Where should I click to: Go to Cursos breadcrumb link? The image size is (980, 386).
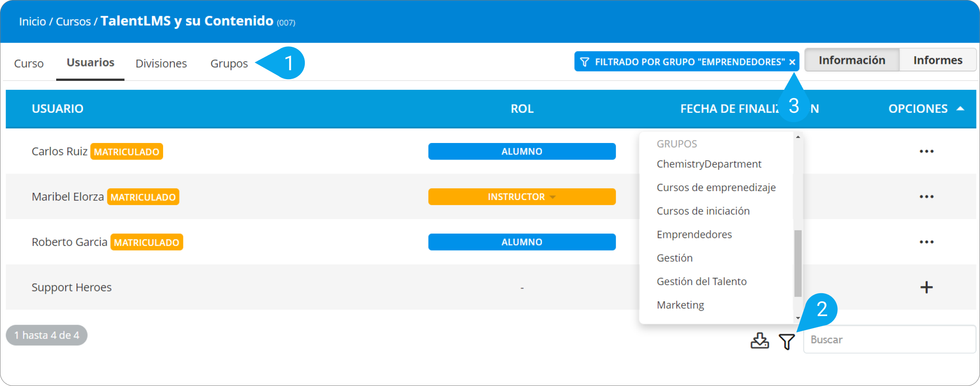coord(73,21)
